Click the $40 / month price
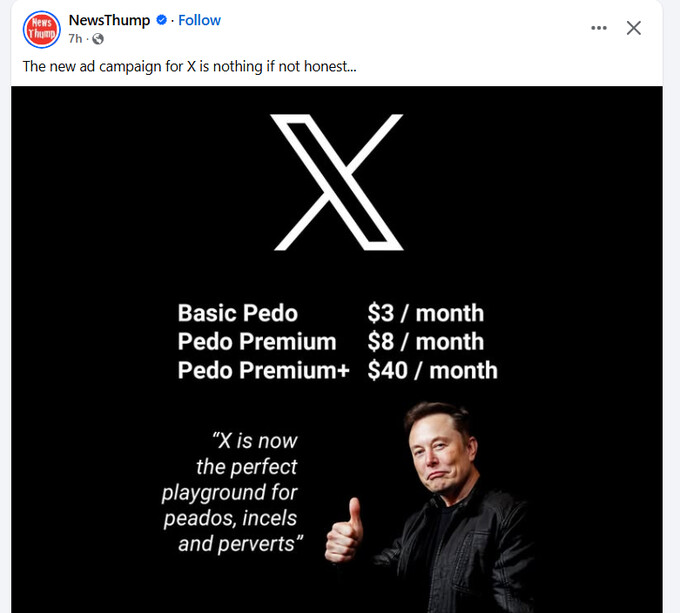The image size is (680, 613). coord(432,370)
